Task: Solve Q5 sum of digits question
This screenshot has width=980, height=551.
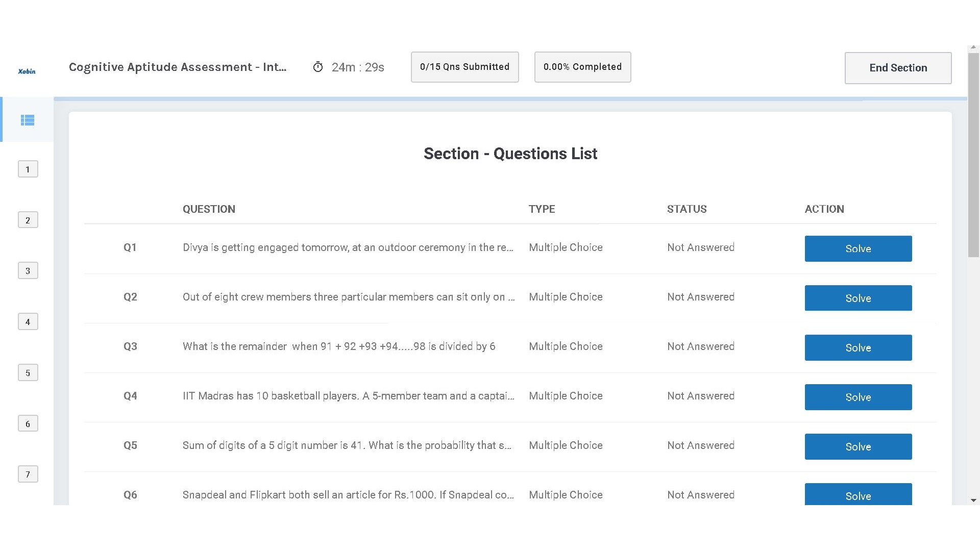Action: pos(859,446)
